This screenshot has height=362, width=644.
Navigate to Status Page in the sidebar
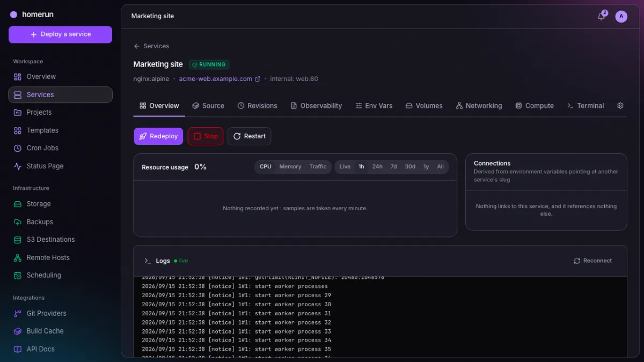click(x=60, y=166)
